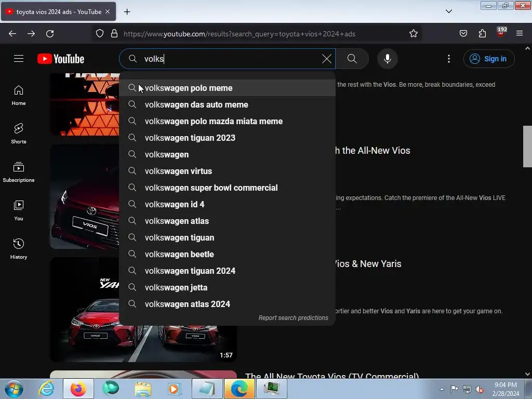
Task: Click the magnifier search button
Action: coord(352,59)
